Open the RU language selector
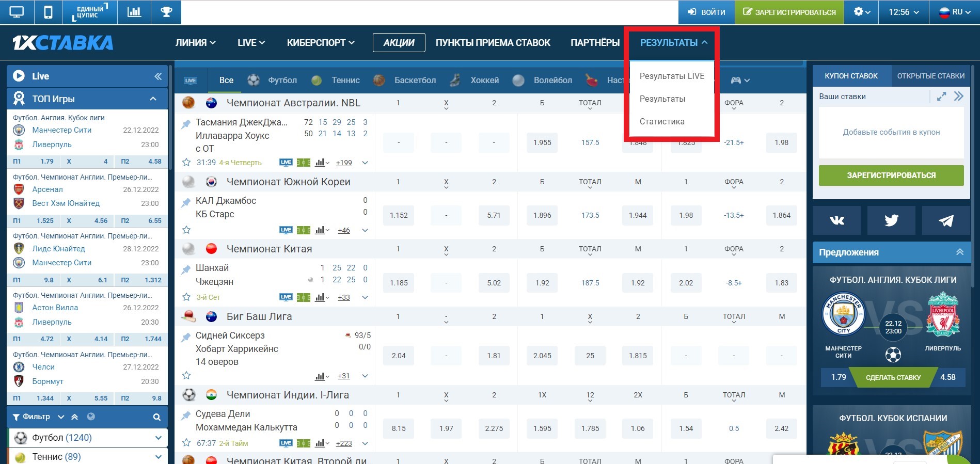Viewport: 980px width, 464px height. pos(954,12)
